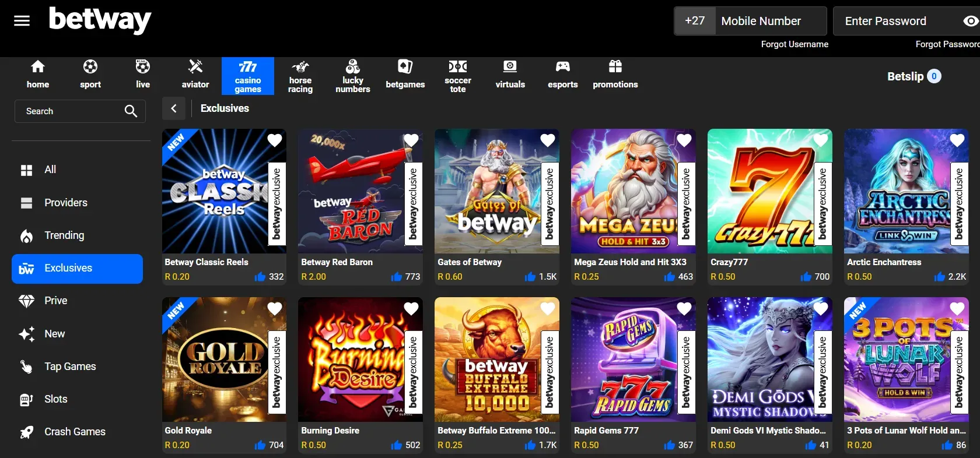Favorite Crazy777 with heart icon
This screenshot has width=980, height=458.
point(820,140)
